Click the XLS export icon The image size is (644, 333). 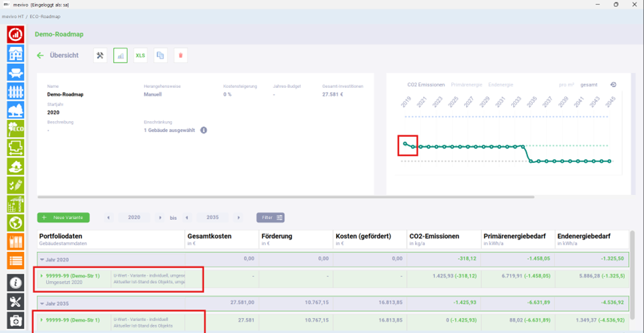tap(140, 55)
